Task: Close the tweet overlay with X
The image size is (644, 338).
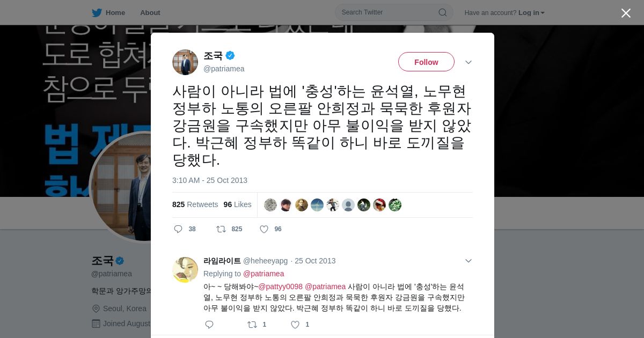Action: (x=626, y=13)
